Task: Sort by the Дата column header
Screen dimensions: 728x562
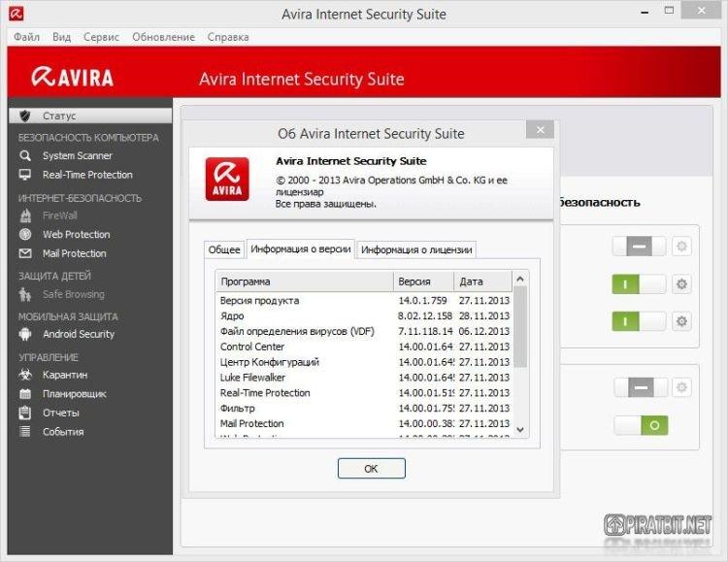Action: coord(482,281)
